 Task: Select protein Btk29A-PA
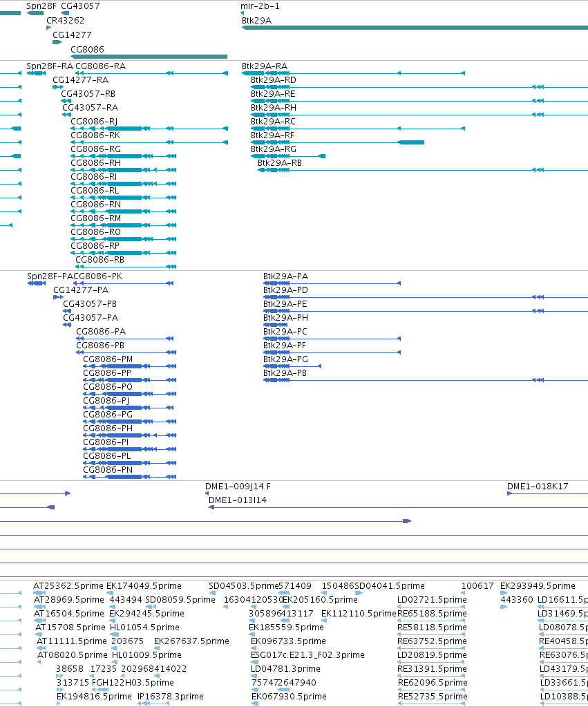coord(285,276)
